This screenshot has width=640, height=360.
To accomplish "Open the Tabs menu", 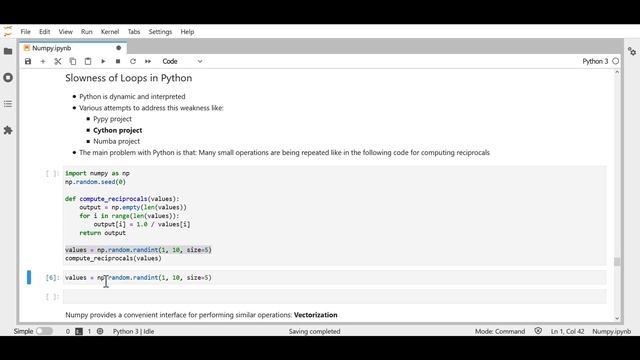I will 134,31.
